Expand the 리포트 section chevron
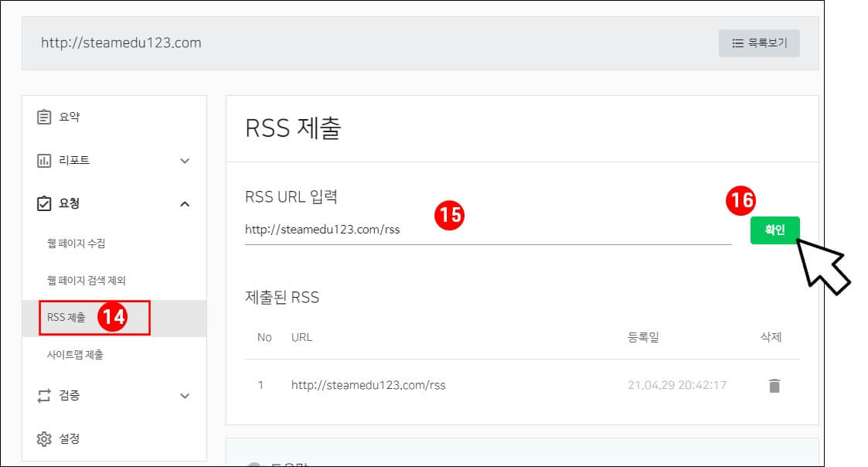868x467 pixels. tap(184, 160)
